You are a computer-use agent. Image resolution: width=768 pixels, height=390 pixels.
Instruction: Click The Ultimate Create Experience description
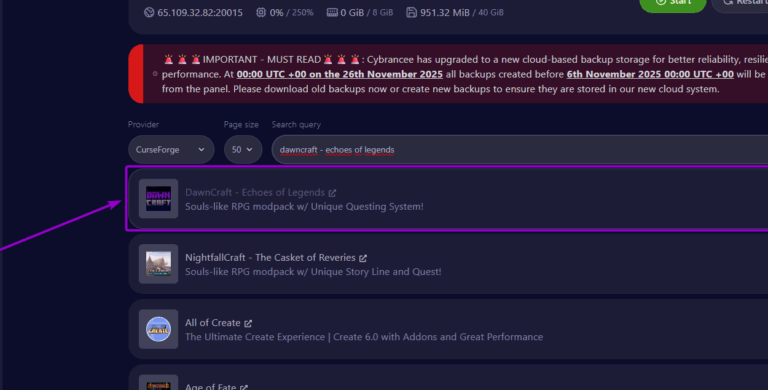[x=364, y=337]
